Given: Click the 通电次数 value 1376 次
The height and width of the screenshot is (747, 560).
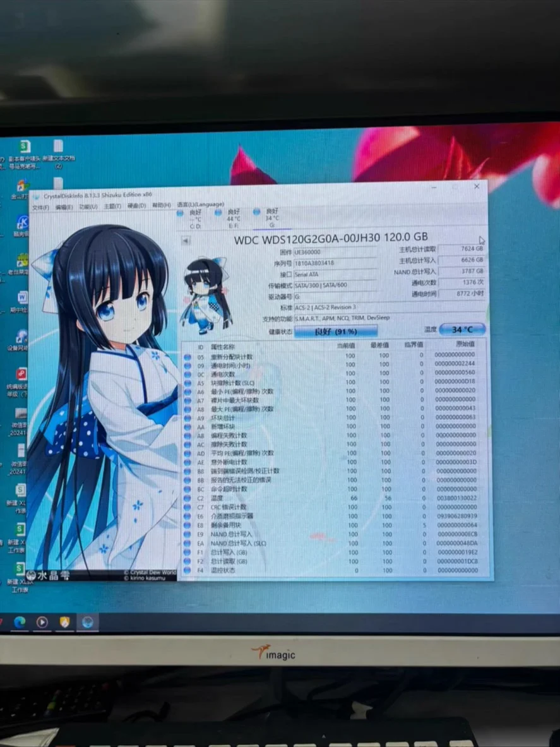Looking at the screenshot, I should pos(462,282).
